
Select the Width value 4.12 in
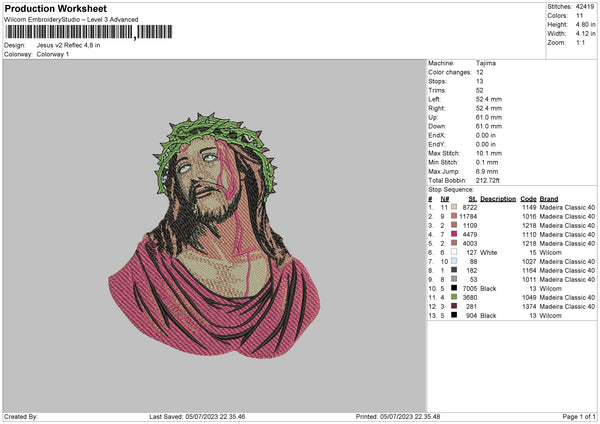[x=585, y=34]
